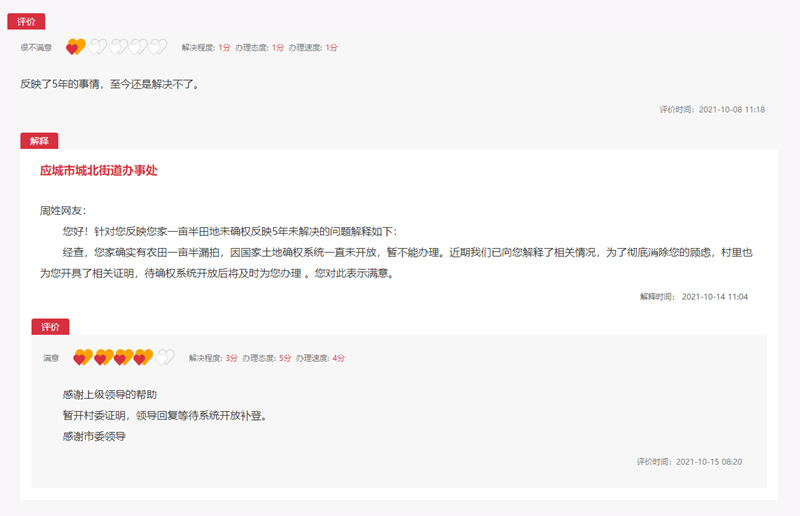Select the red 解释 tag
The height and width of the screenshot is (516, 800).
click(39, 141)
